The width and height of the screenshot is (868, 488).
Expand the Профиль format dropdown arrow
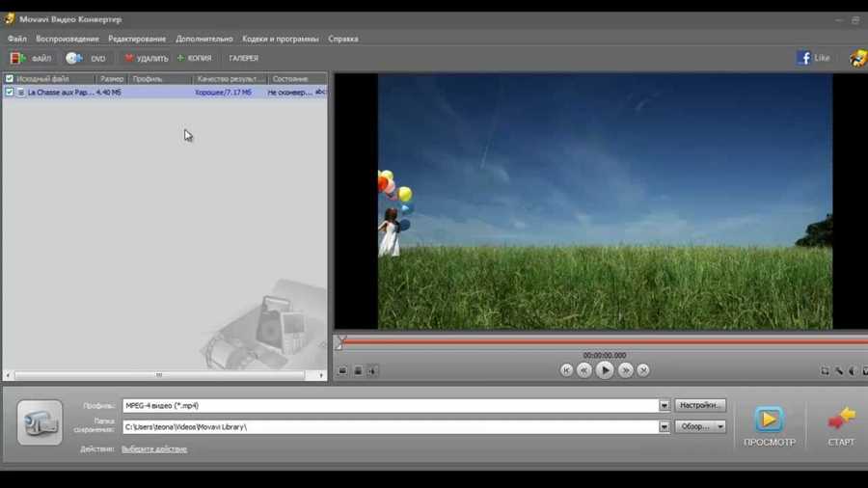tap(664, 406)
